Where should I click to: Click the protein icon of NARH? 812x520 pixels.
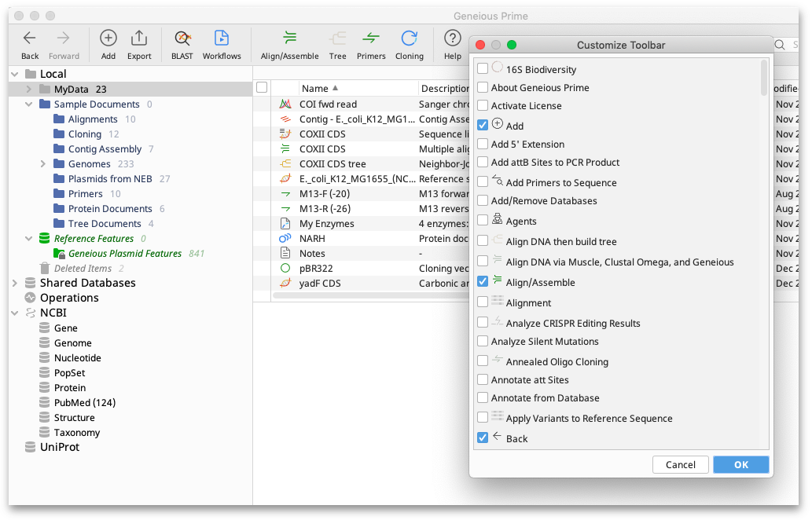tap(285, 239)
